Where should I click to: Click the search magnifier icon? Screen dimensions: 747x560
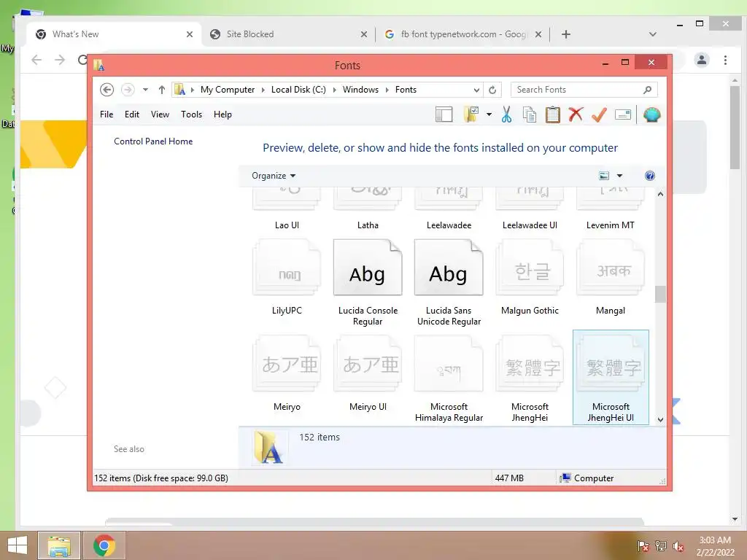pyautogui.click(x=648, y=90)
